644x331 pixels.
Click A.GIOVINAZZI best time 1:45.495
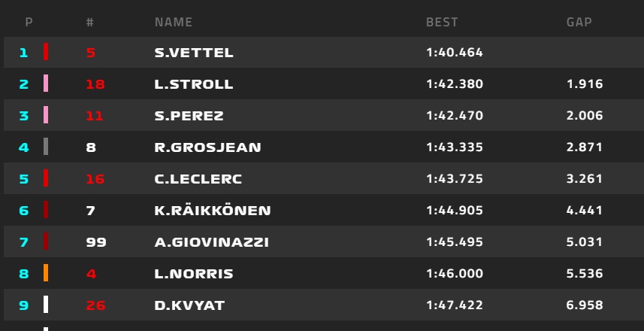tap(454, 242)
